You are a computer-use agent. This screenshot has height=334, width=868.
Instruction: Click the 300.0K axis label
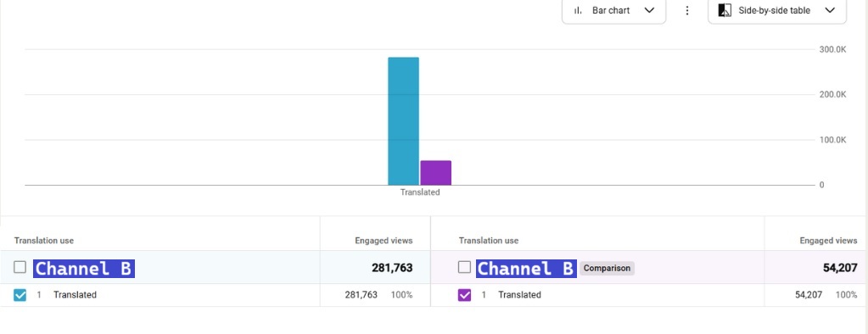pyautogui.click(x=832, y=49)
